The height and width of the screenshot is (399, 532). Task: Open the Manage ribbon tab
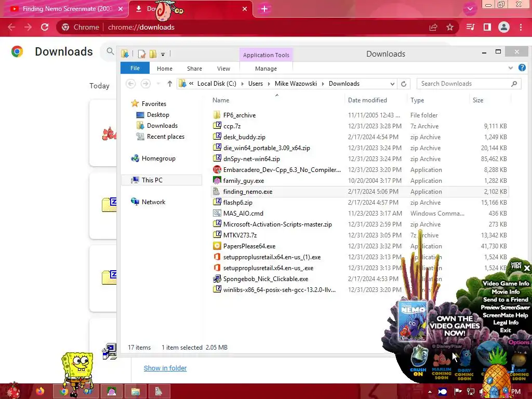point(266,69)
